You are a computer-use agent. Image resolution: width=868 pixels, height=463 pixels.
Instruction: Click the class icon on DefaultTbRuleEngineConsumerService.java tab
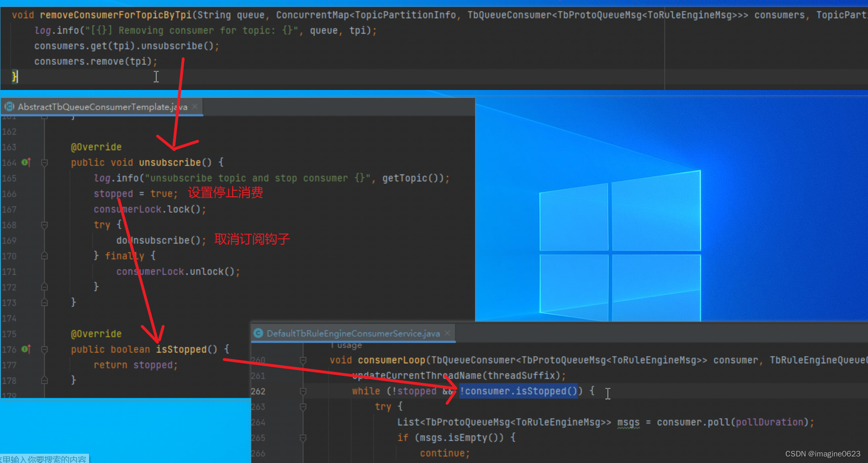point(258,333)
